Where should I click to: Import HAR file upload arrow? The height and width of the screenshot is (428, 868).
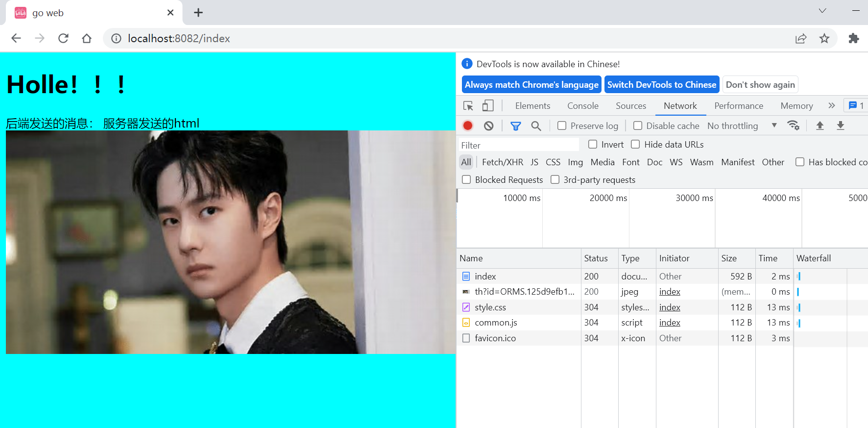tap(820, 126)
